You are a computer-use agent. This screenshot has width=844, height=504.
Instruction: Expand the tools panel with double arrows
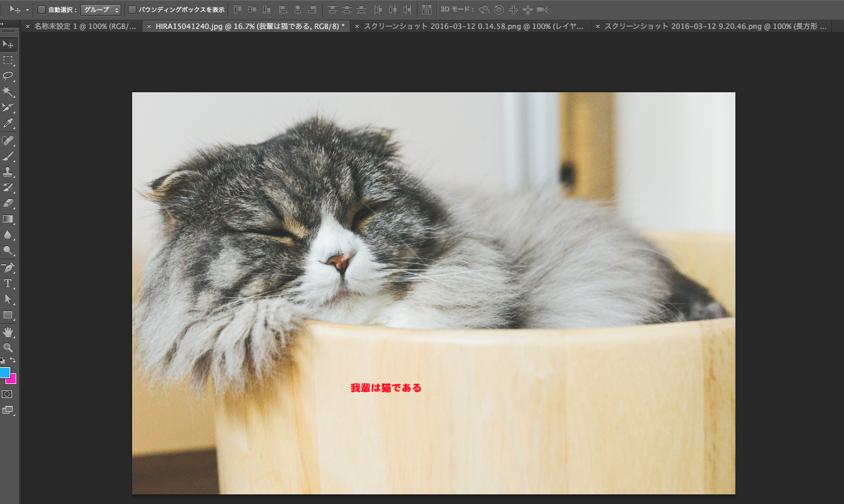click(3, 24)
